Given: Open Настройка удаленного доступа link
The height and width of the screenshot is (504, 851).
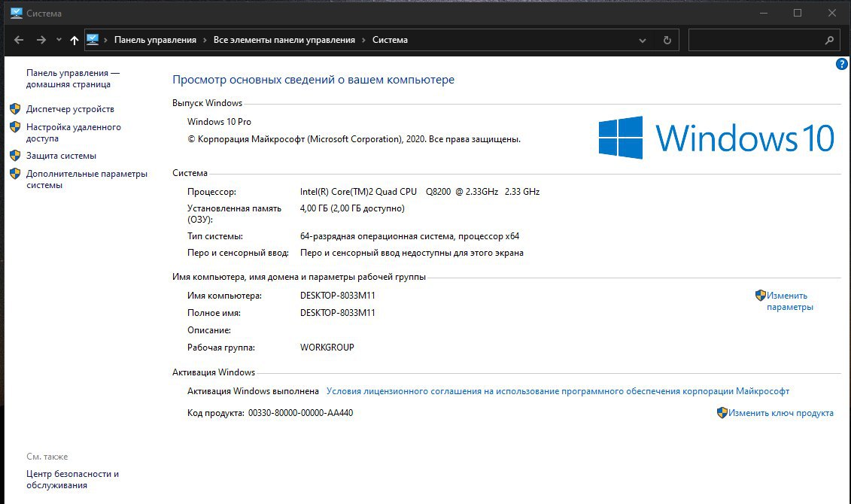Looking at the screenshot, I should pyautogui.click(x=73, y=132).
